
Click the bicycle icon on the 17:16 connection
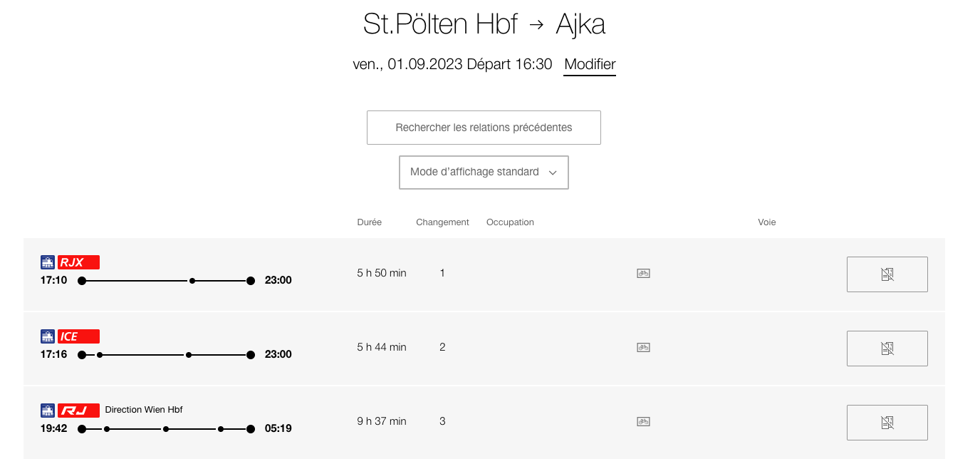(x=643, y=347)
